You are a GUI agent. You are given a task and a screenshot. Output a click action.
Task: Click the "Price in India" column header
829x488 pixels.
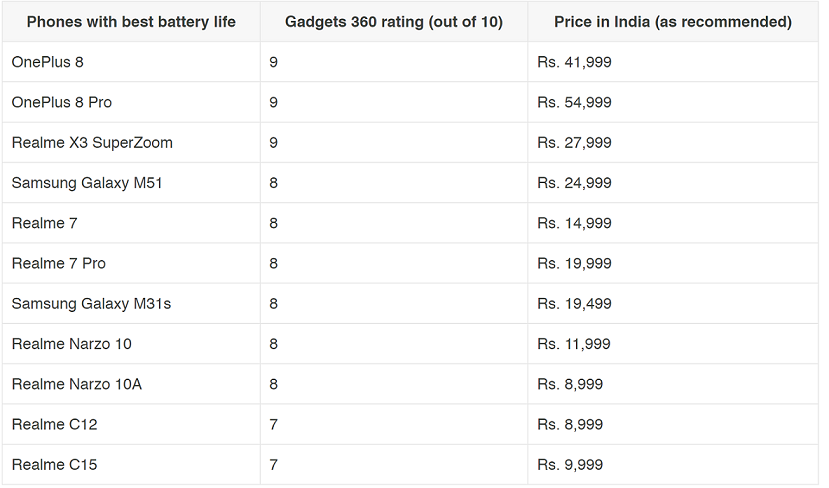click(x=673, y=22)
